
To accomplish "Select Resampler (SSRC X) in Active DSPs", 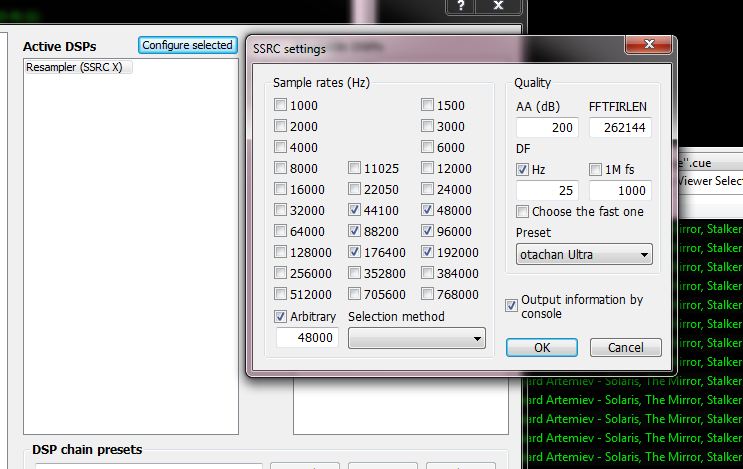I will tap(78, 67).
